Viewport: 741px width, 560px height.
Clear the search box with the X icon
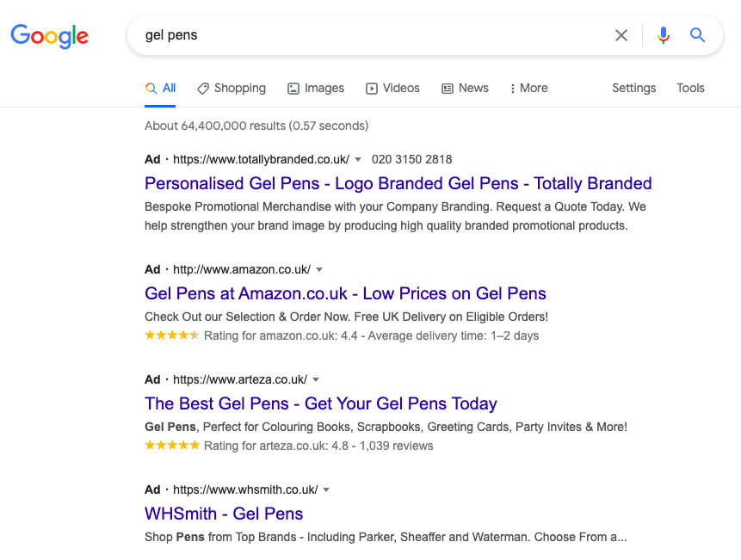[621, 35]
